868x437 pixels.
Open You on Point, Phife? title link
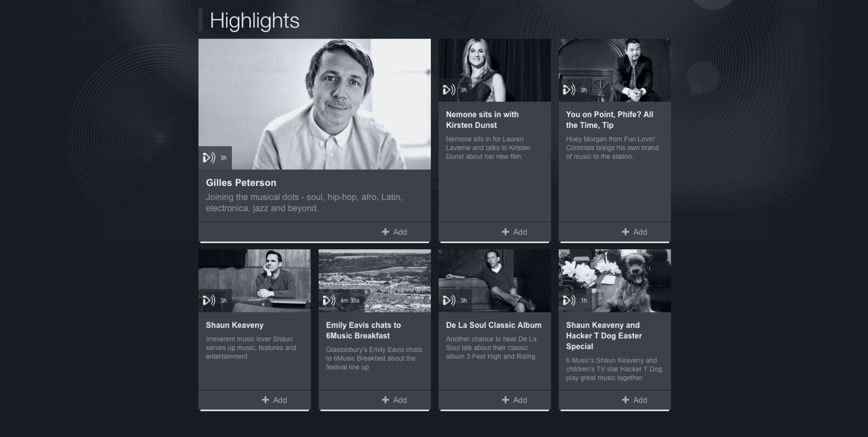(609, 120)
